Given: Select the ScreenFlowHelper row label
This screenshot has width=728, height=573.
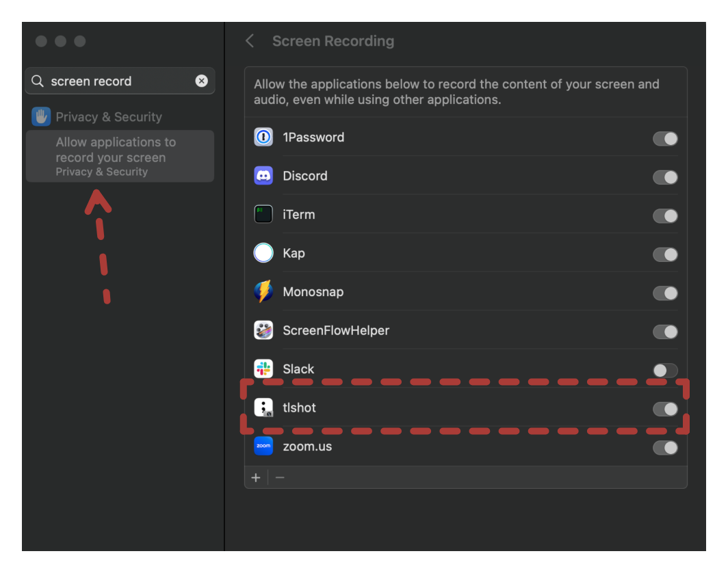Looking at the screenshot, I should (336, 330).
